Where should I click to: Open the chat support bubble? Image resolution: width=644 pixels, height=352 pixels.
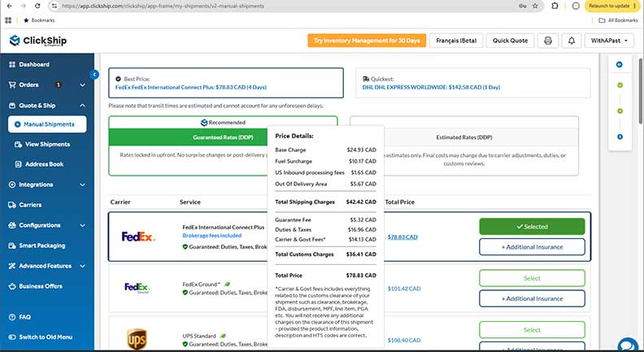pyautogui.click(x=628, y=345)
